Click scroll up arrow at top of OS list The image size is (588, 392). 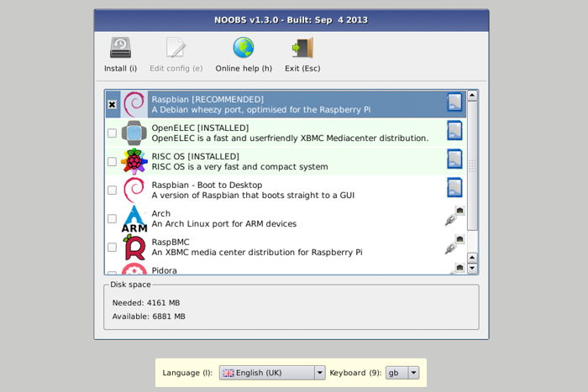tap(472, 96)
